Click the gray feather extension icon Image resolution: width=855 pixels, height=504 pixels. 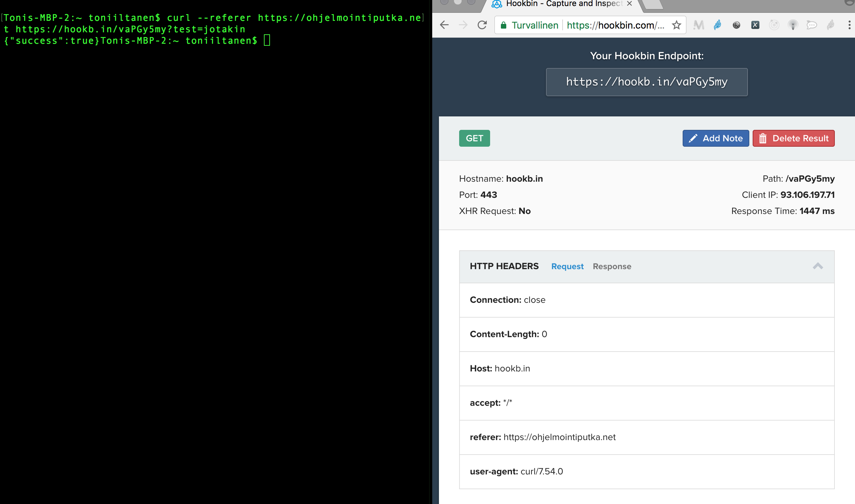click(x=830, y=25)
